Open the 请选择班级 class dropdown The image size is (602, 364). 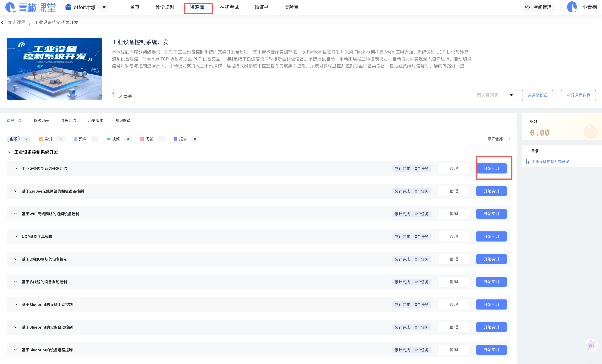point(494,95)
